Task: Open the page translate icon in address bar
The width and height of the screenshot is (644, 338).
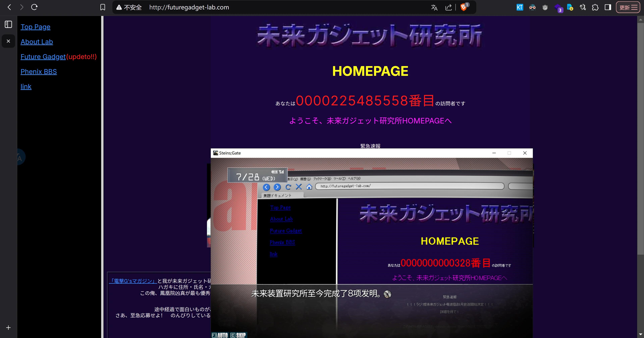Action: (x=434, y=8)
